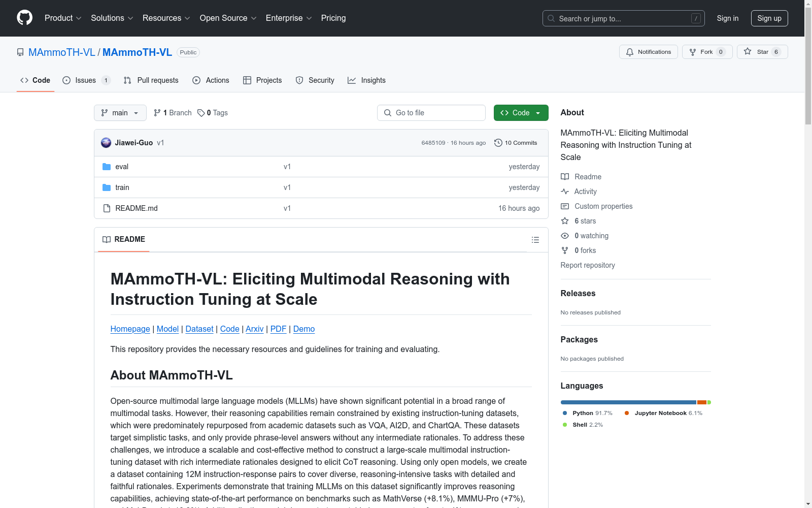The width and height of the screenshot is (812, 508).
Task: Open Python 91.7% language link
Action: tap(588, 413)
